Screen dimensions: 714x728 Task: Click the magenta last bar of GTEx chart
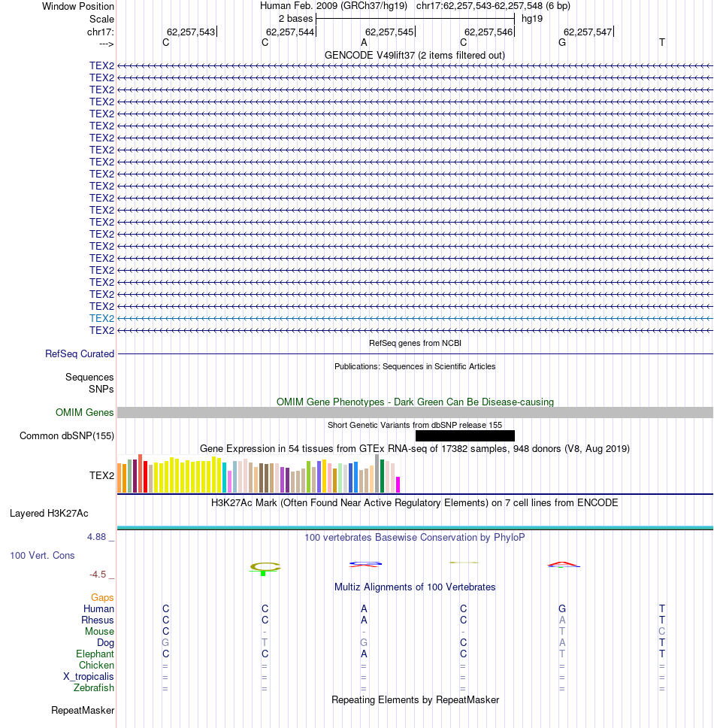point(398,484)
